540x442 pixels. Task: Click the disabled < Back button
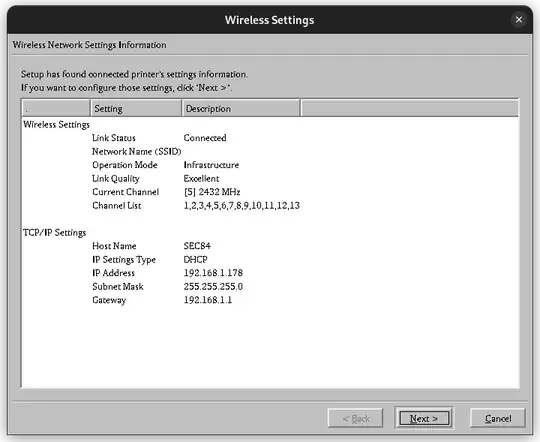(355, 418)
